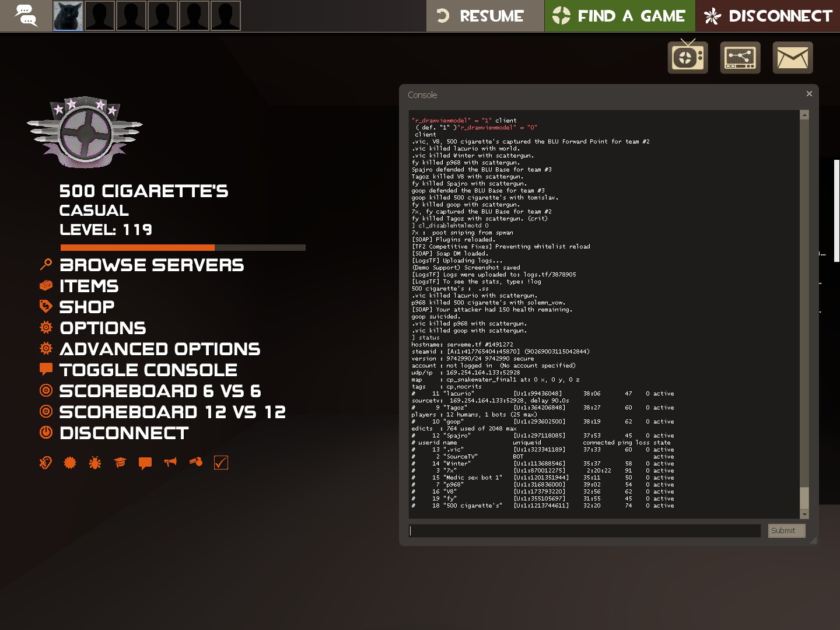Open the mail envelope notifications icon
840x630 pixels.
792,58
